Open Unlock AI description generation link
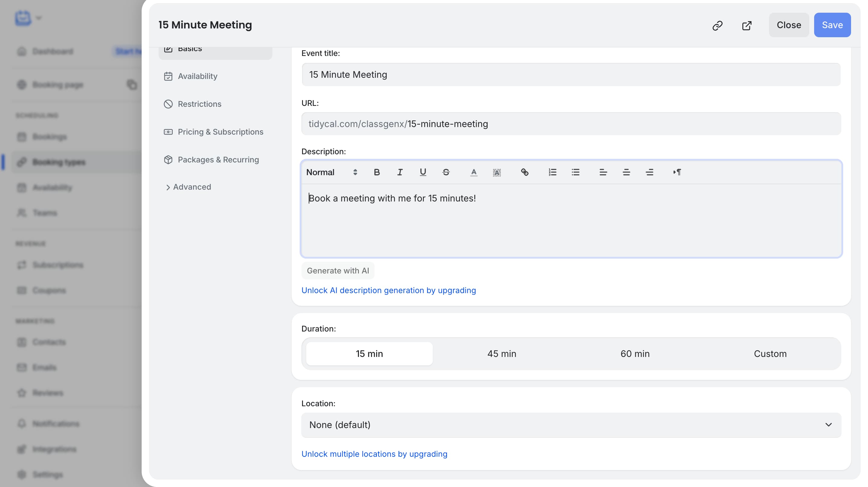 [x=389, y=290]
